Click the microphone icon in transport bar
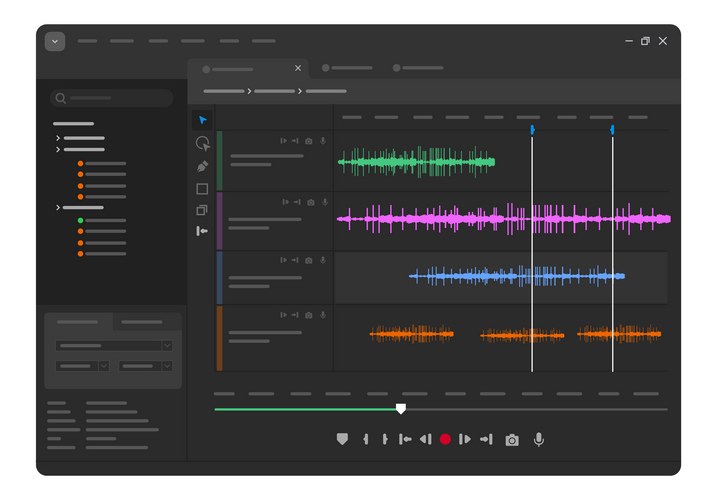The height and width of the screenshot is (500, 717). click(539, 439)
